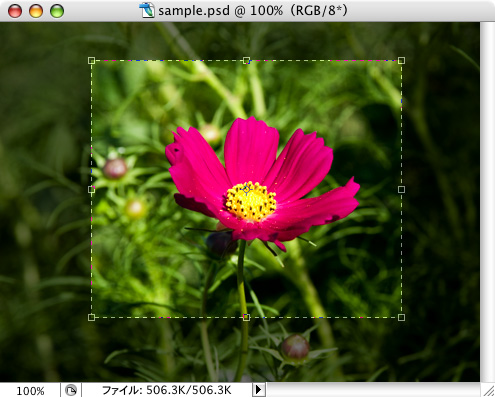The width and height of the screenshot is (495, 397).
Task: Click the left-middle crop handle
Action: click(91, 189)
